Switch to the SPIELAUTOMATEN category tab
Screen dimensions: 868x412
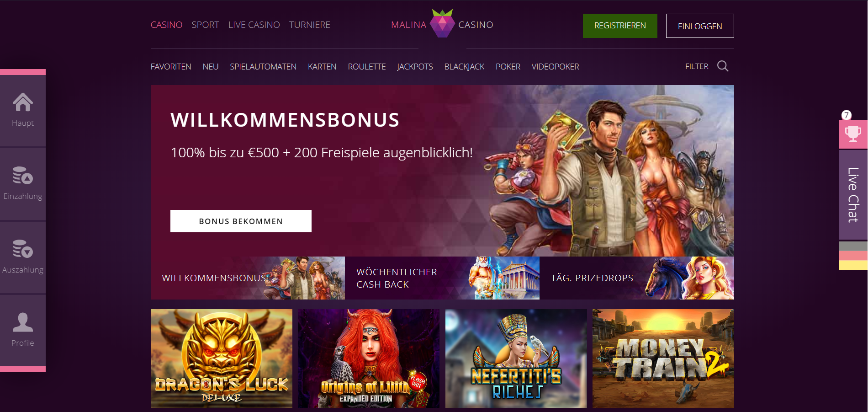[263, 67]
